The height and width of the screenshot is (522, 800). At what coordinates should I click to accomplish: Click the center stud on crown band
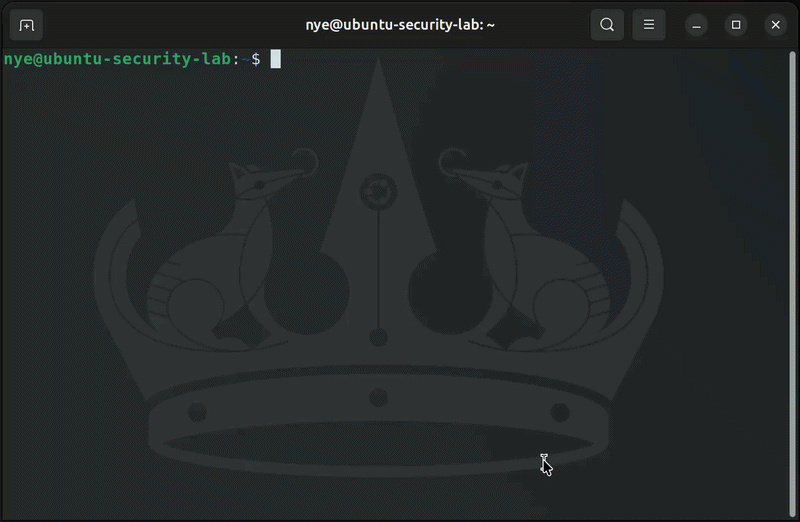[378, 397]
